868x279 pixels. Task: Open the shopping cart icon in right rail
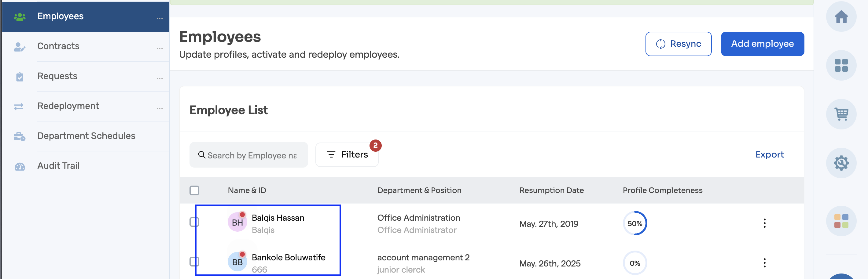(x=841, y=114)
